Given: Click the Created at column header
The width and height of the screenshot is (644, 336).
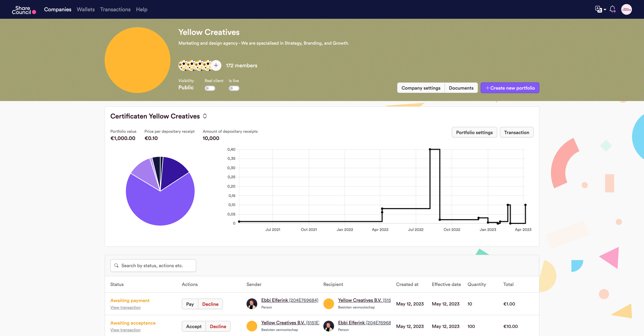Looking at the screenshot, I should point(407,284).
